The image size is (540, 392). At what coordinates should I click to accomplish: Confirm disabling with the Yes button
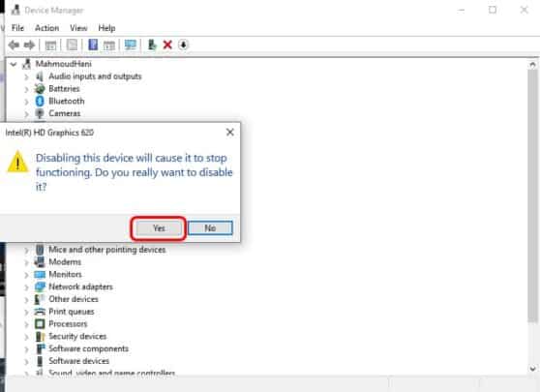(x=159, y=228)
